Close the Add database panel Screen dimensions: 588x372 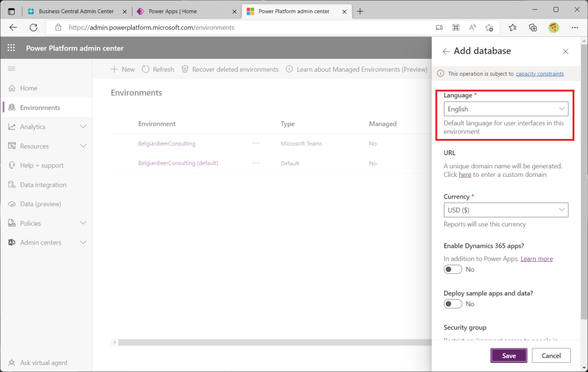tap(566, 51)
